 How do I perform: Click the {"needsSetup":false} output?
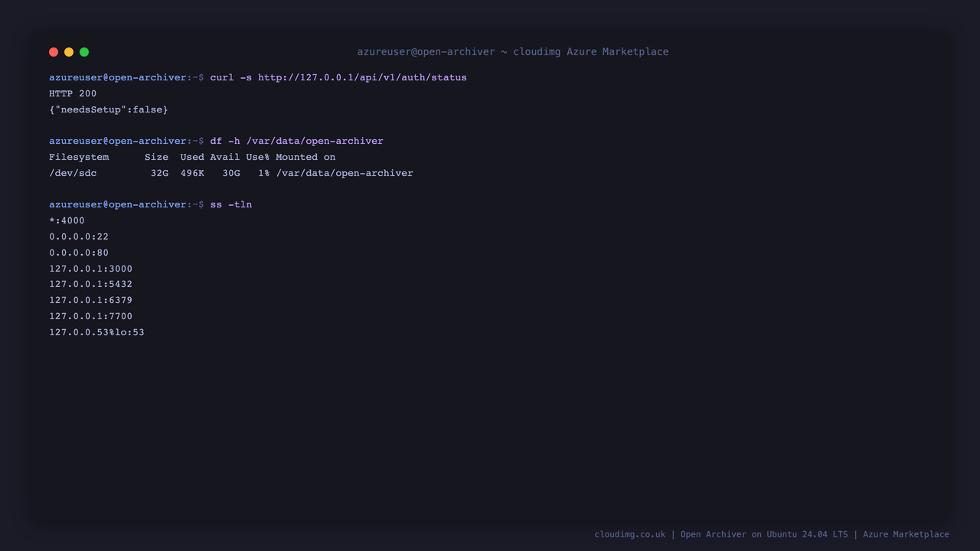tap(109, 109)
